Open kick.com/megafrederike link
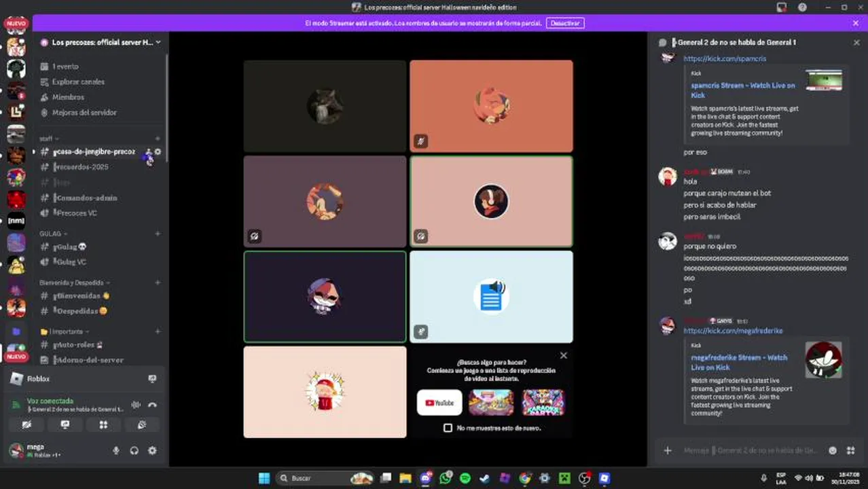Screen dimensions: 868x489 [x=733, y=331]
